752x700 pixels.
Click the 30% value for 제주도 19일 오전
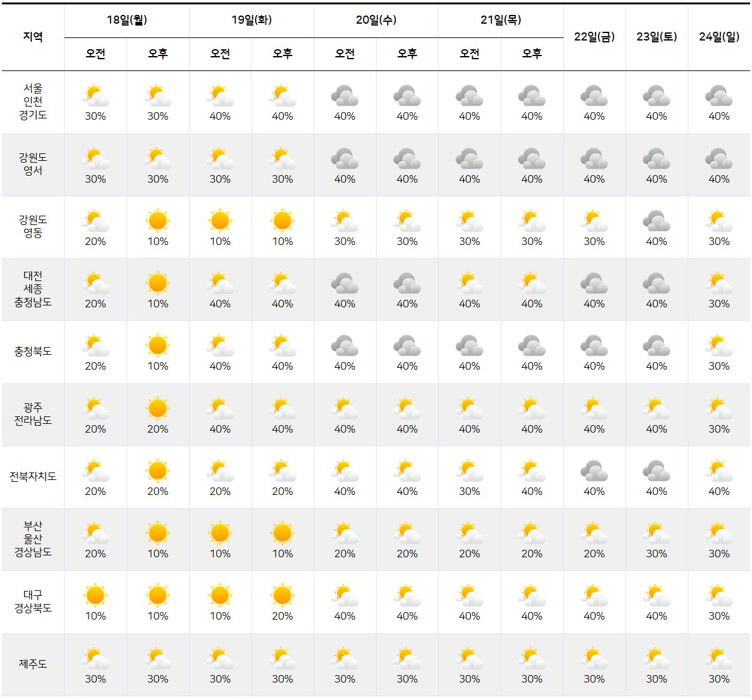tap(220, 679)
